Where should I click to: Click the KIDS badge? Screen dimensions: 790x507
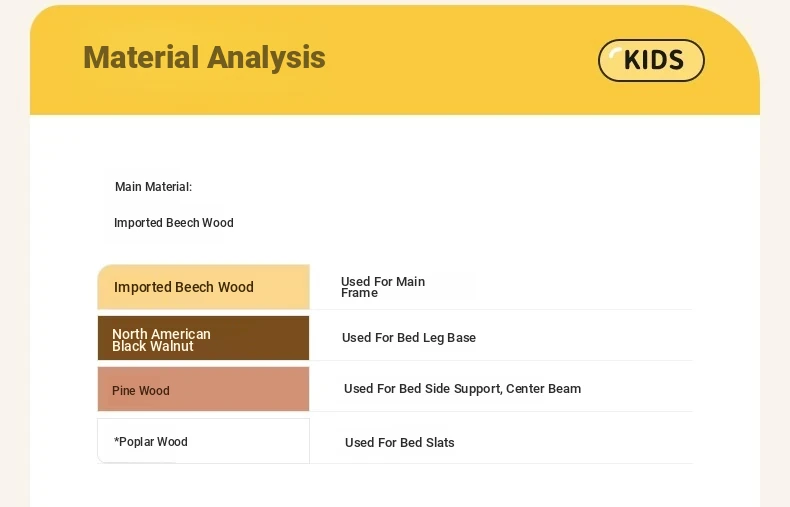pyautogui.click(x=651, y=60)
